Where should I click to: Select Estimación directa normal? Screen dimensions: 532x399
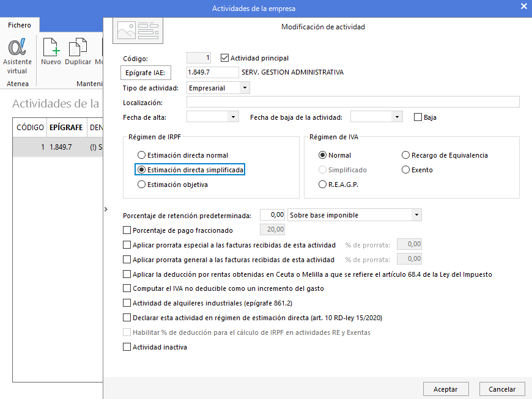click(141, 155)
